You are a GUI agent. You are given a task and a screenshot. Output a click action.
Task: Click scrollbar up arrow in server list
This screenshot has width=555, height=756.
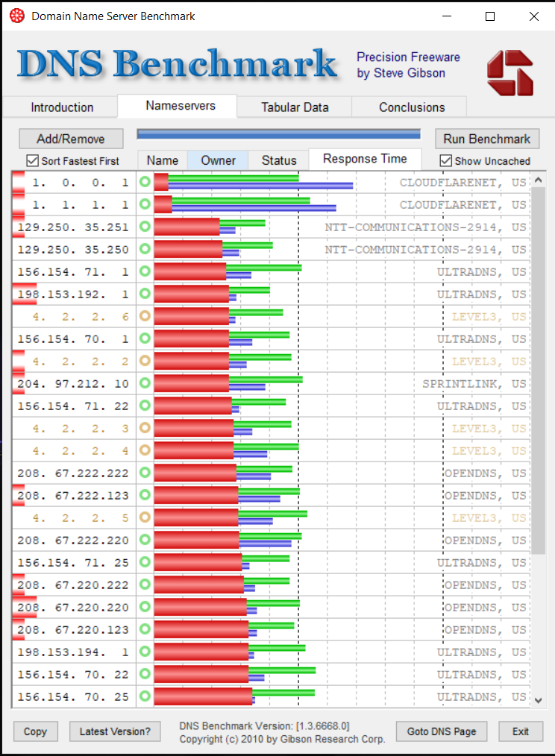coord(539,180)
